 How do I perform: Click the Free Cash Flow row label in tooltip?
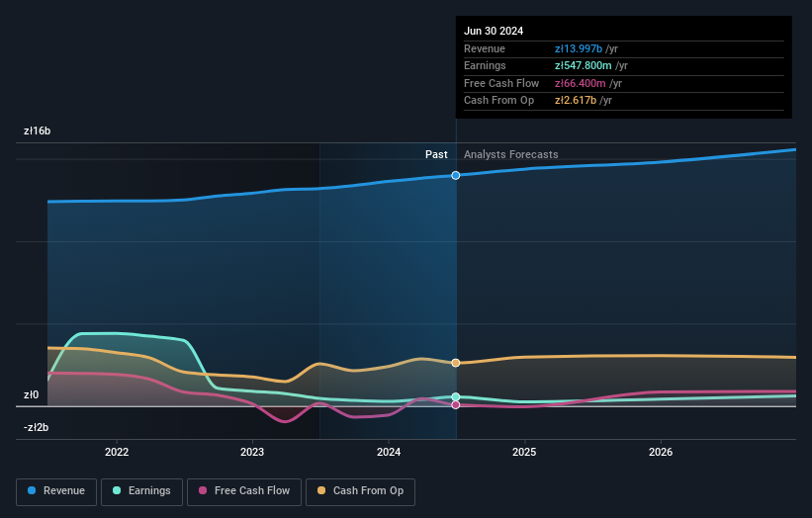pos(501,83)
